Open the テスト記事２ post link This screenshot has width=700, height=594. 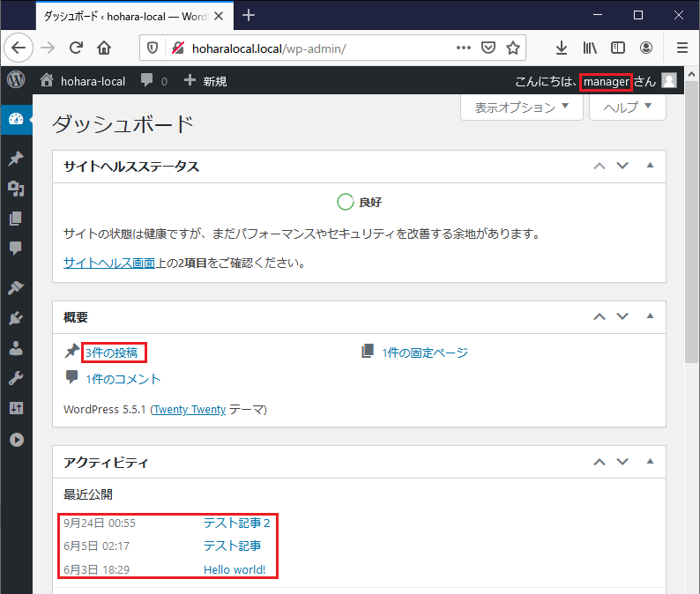(x=237, y=523)
